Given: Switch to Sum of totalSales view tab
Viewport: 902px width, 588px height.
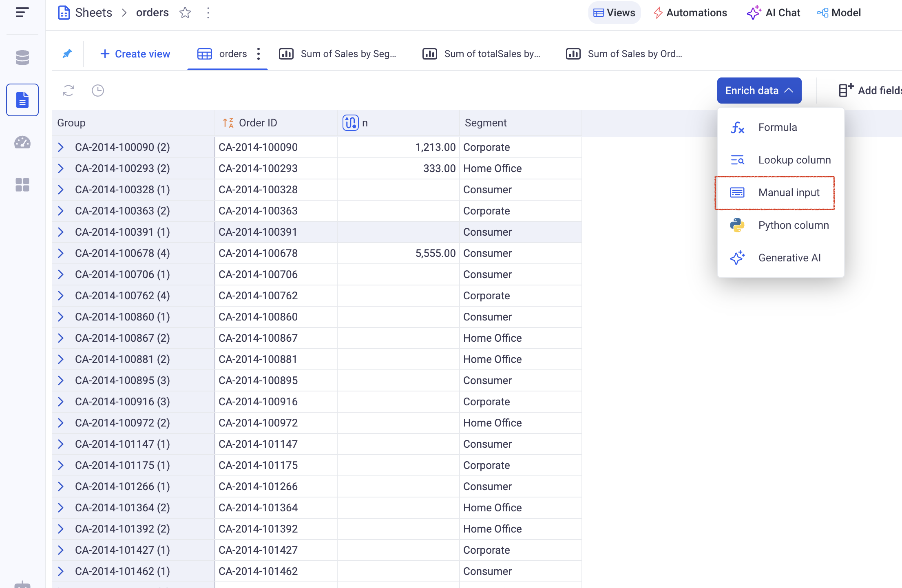Looking at the screenshot, I should [x=481, y=54].
